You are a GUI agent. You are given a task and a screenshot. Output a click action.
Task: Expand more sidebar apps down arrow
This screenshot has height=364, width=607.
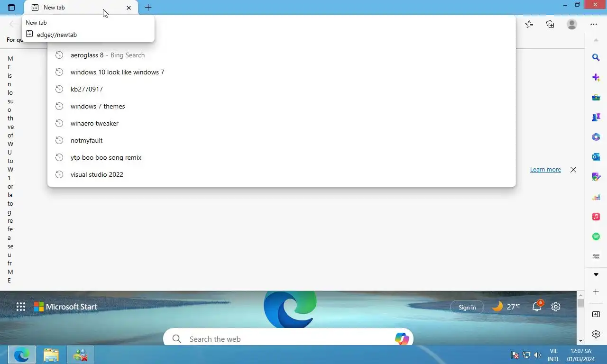596,274
